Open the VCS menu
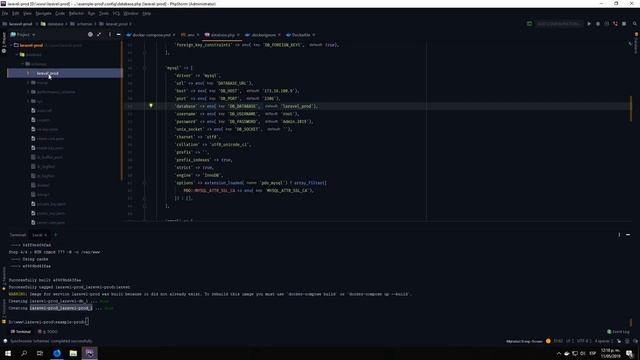The image size is (640, 360). pos(116,13)
